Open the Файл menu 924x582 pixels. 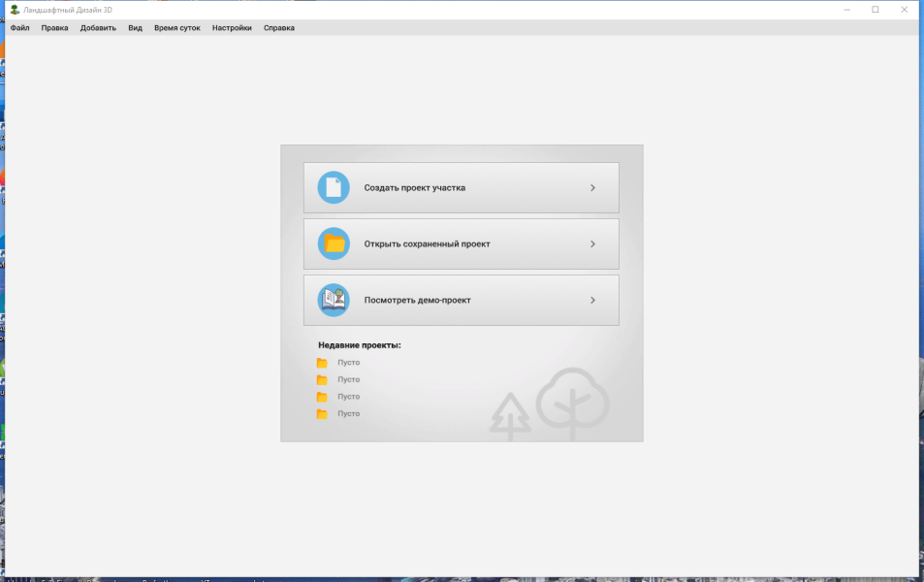(x=20, y=28)
